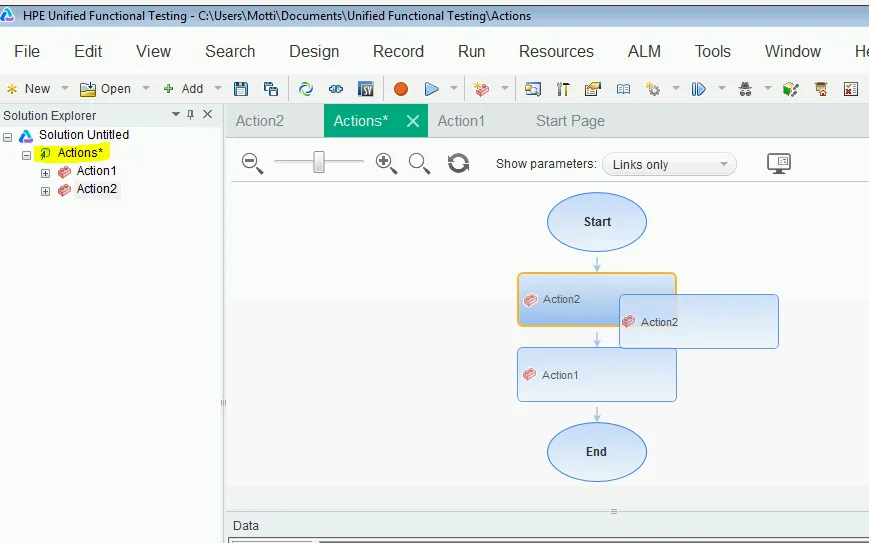Click the new action brick icon in the toolbar
This screenshot has height=543, width=869.
coord(482,89)
